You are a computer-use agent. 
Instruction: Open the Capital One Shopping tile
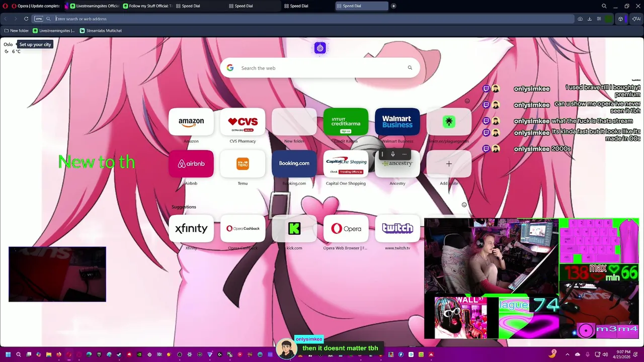pyautogui.click(x=346, y=163)
